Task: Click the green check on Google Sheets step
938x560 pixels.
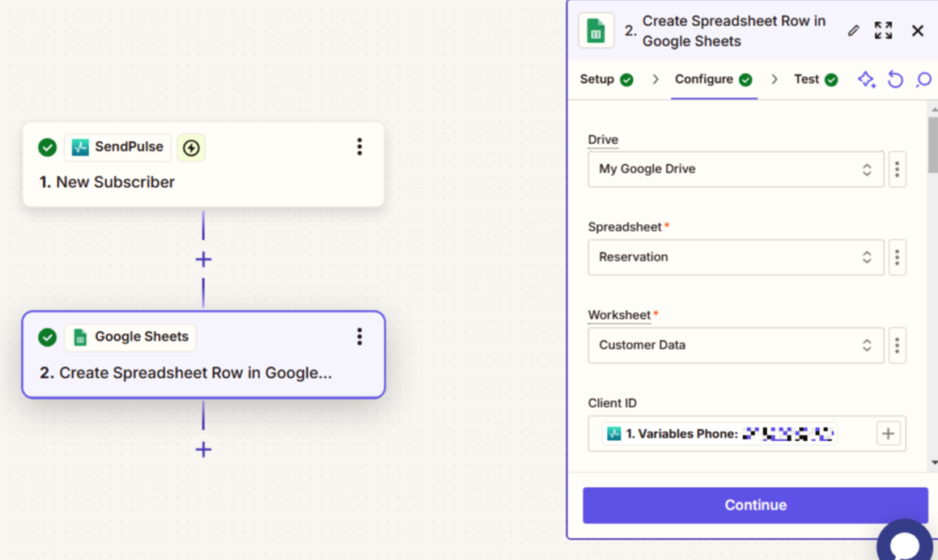Action: point(47,337)
